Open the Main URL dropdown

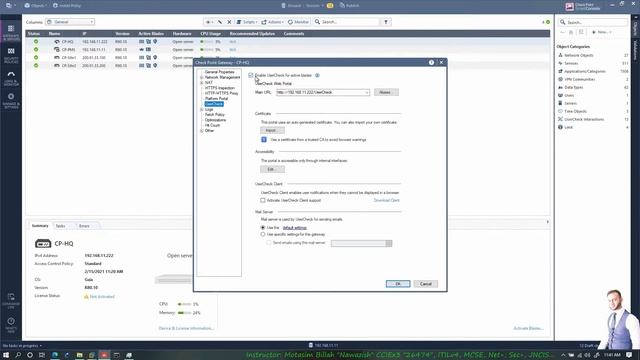coord(367,93)
